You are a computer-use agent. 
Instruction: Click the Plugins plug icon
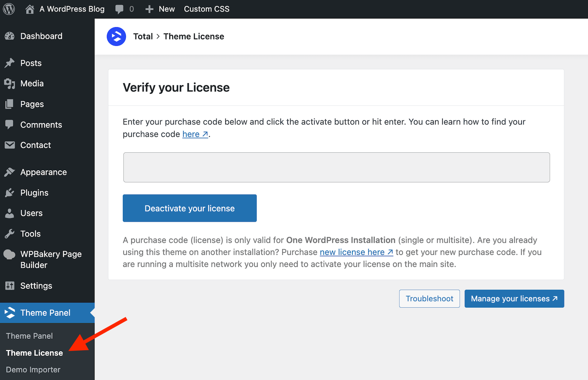(10, 193)
